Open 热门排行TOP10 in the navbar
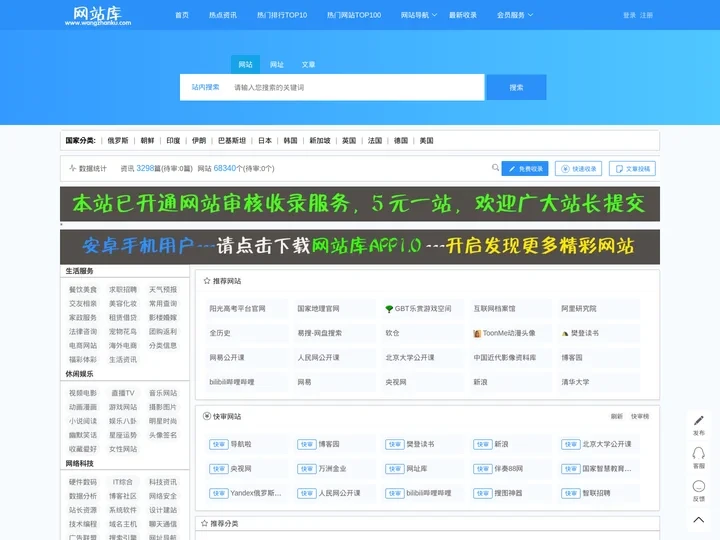Viewport: 720px width, 540px height. (282, 15)
